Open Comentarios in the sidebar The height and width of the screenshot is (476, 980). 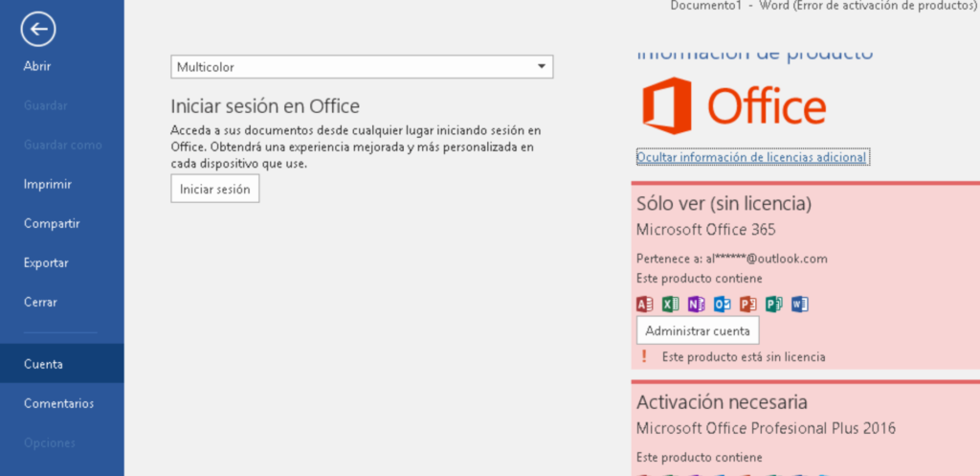pos(58,403)
